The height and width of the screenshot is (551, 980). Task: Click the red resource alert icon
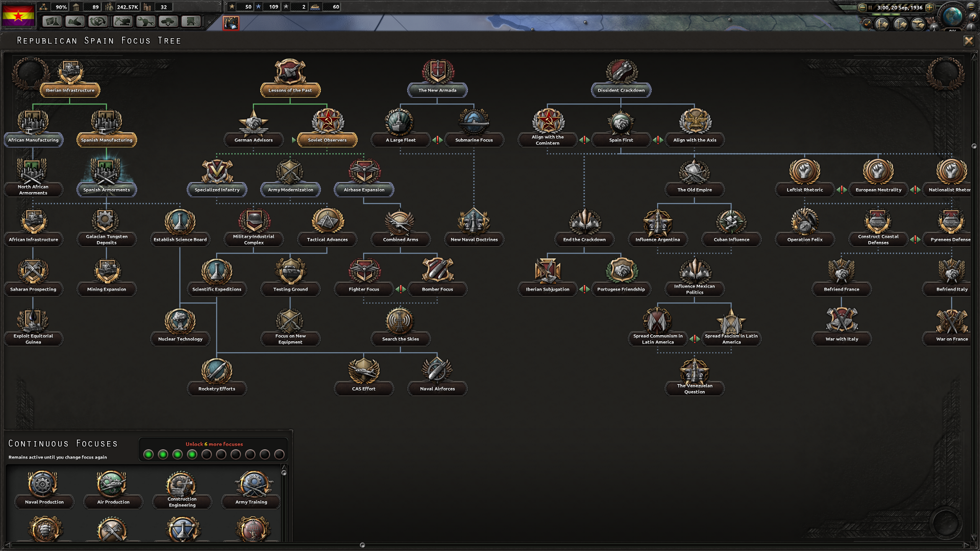231,23
